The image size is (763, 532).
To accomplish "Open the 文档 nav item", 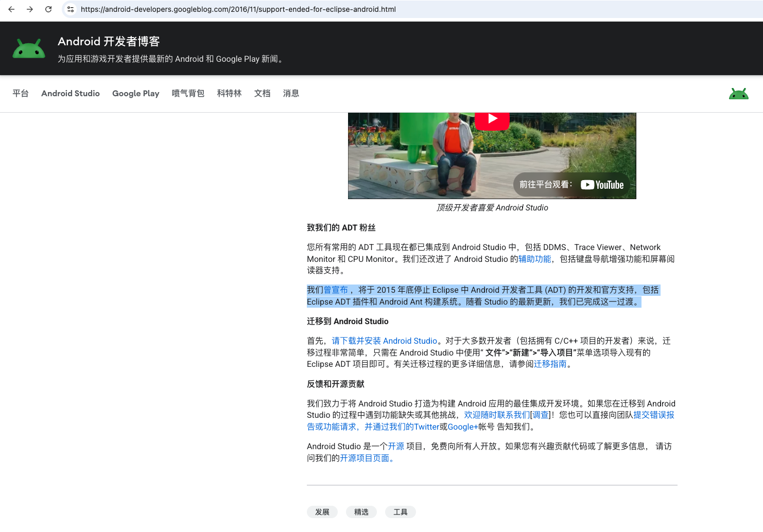I will click(x=262, y=93).
